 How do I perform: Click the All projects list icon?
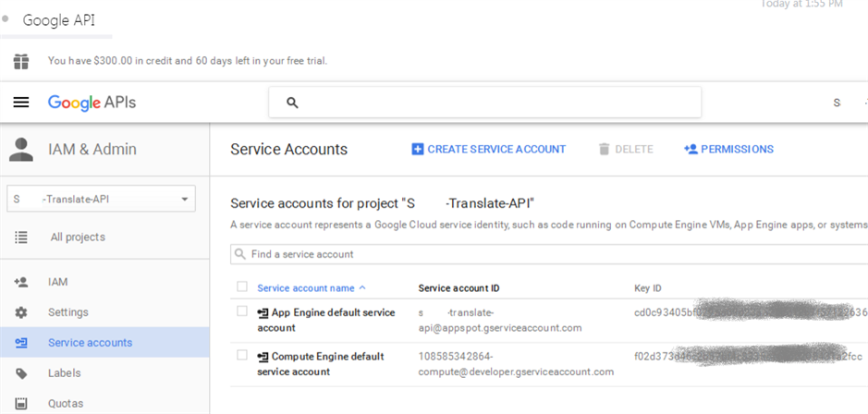pyautogui.click(x=21, y=237)
